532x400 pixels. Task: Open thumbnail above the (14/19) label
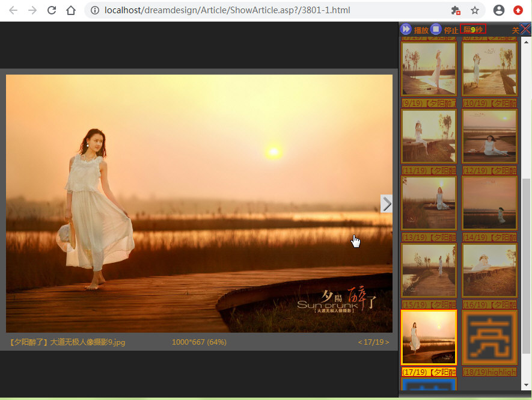coord(489,203)
